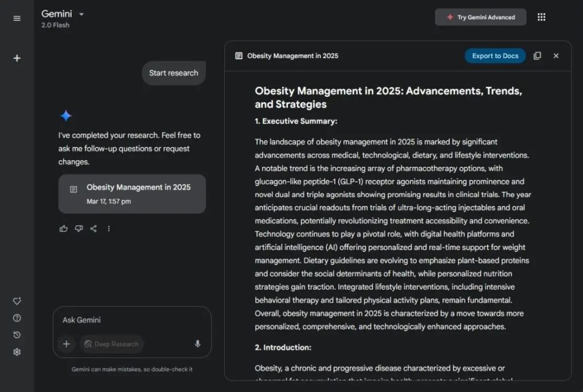View recent activity history icon
This screenshot has width=583, height=392.
17,335
